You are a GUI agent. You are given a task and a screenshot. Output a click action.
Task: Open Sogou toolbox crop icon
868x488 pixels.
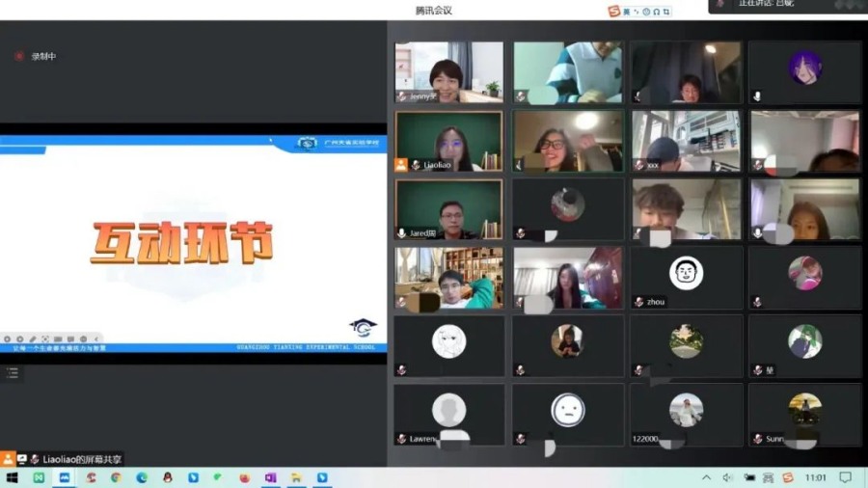[666, 12]
